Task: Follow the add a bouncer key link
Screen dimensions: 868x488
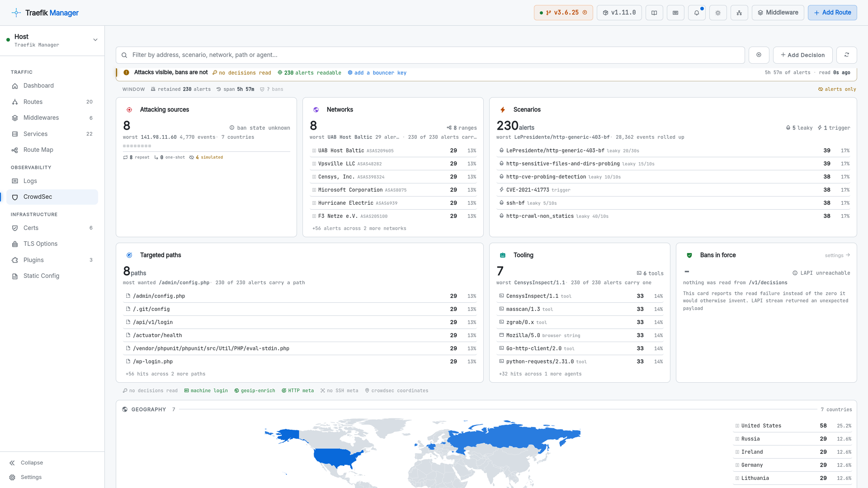Action: 377,73
